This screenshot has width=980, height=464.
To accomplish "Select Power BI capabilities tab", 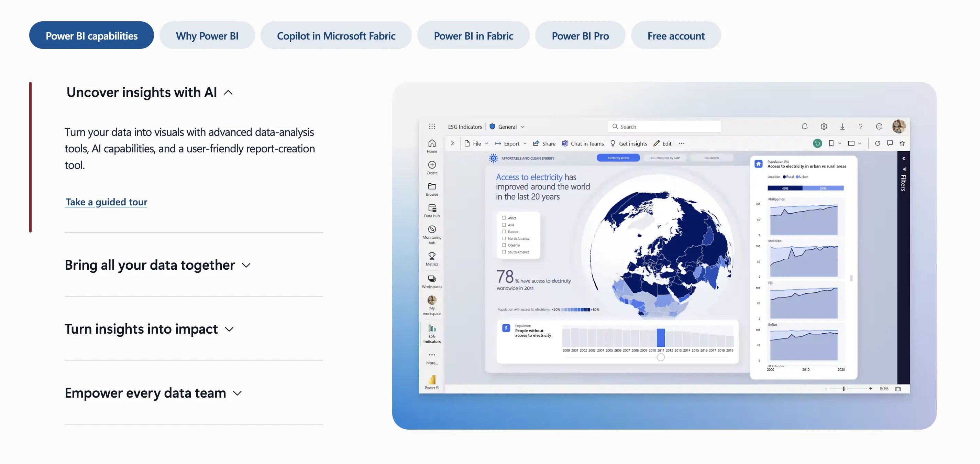I will (92, 35).
